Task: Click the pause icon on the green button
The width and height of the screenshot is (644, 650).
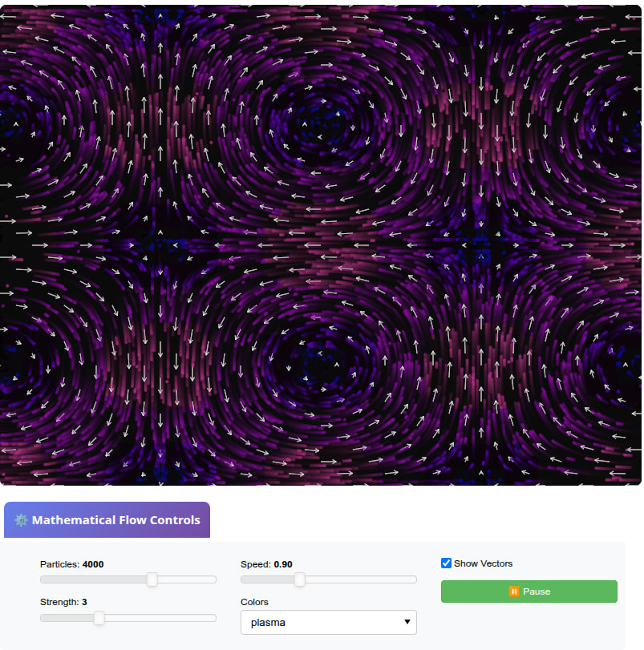Action: tap(513, 591)
